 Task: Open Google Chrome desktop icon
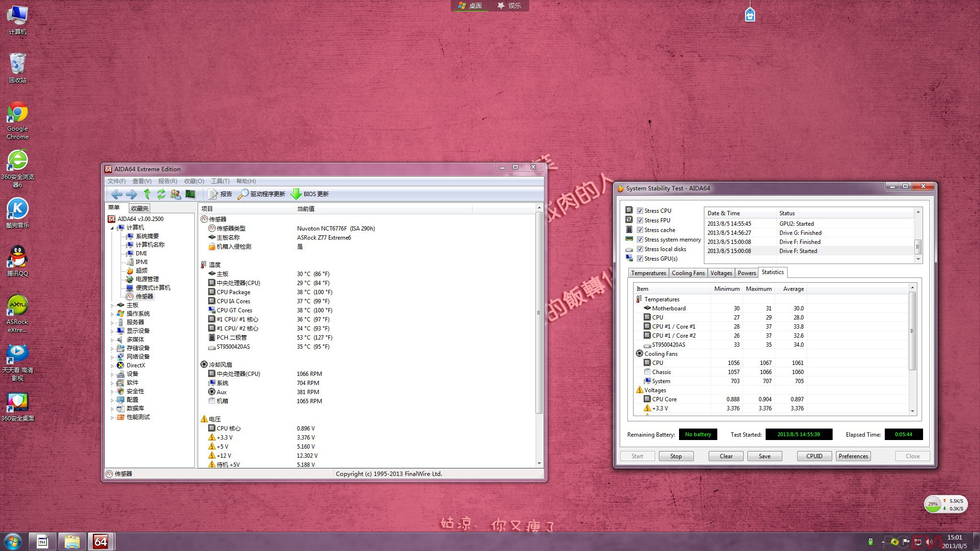click(x=18, y=120)
